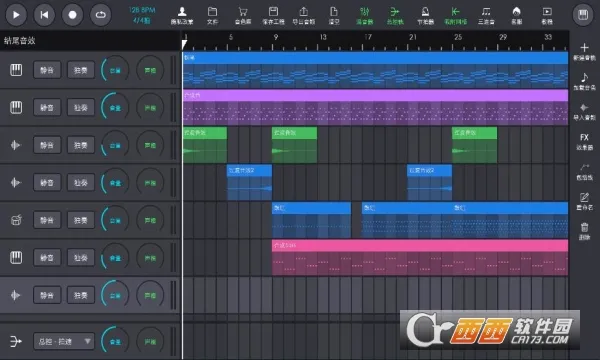
Task: Click the 删除 delete trash icon
Action: tap(584, 231)
